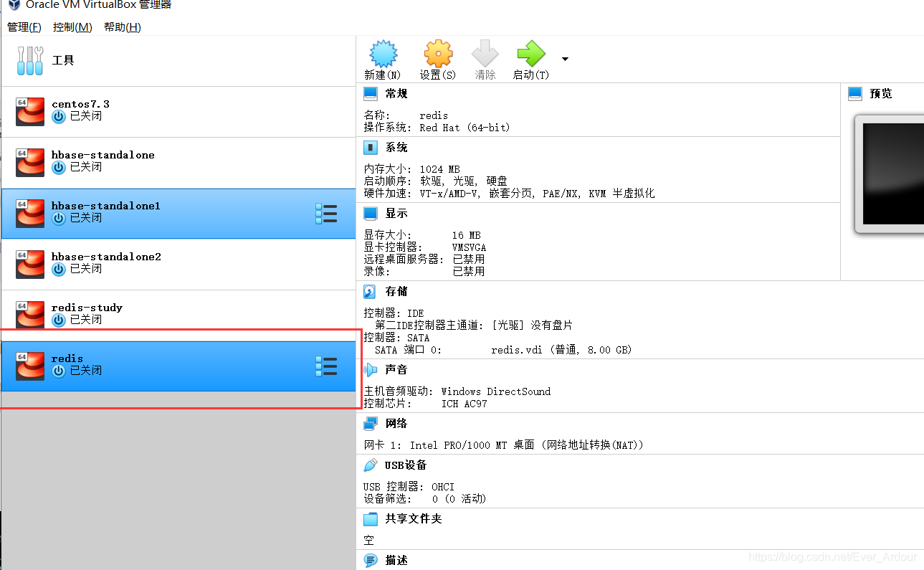Screen dimensions: 924x570
Task: Click the 共享文件夹 section header link
Action: coord(414,519)
